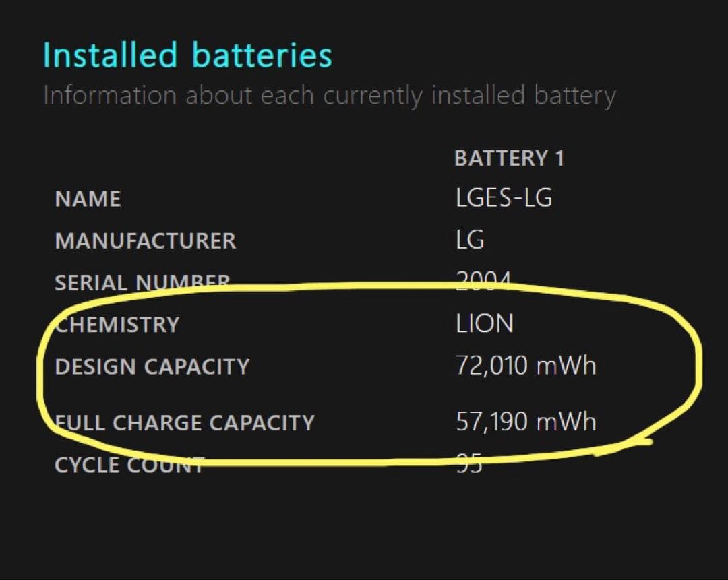Select the CHEMISTRY row label
The image size is (728, 580).
point(117,325)
